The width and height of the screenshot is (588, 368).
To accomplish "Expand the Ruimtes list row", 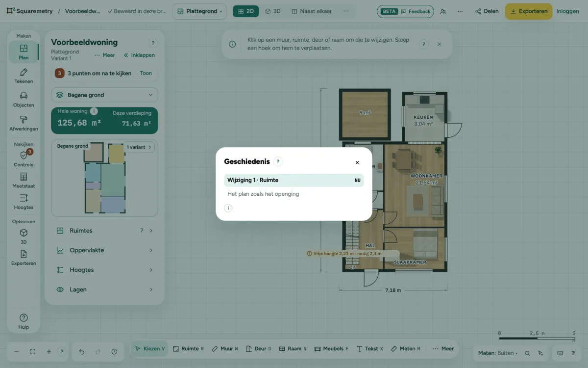I will pos(104,231).
